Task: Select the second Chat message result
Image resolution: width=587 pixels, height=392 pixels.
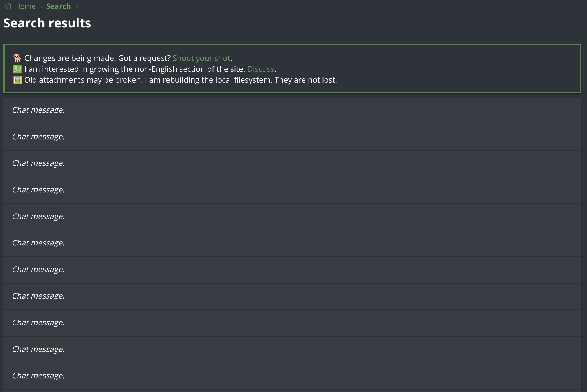Action: tap(38, 137)
